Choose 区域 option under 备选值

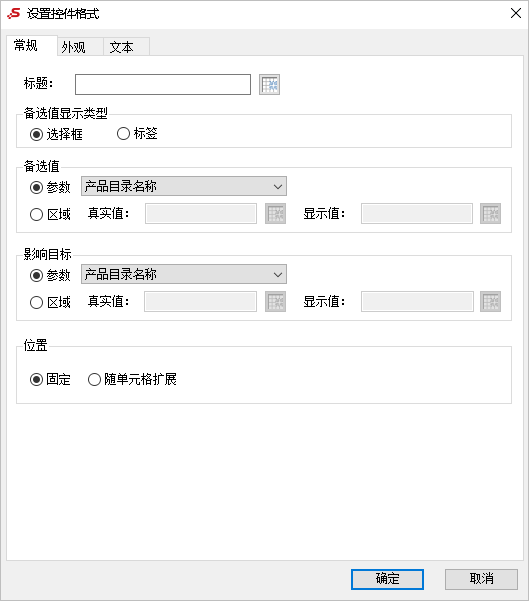coord(36,214)
